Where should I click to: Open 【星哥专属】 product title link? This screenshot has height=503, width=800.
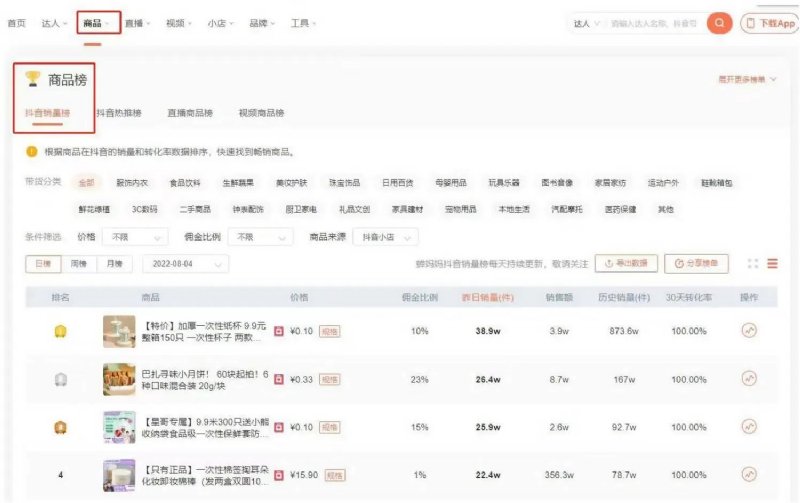pyautogui.click(x=205, y=427)
